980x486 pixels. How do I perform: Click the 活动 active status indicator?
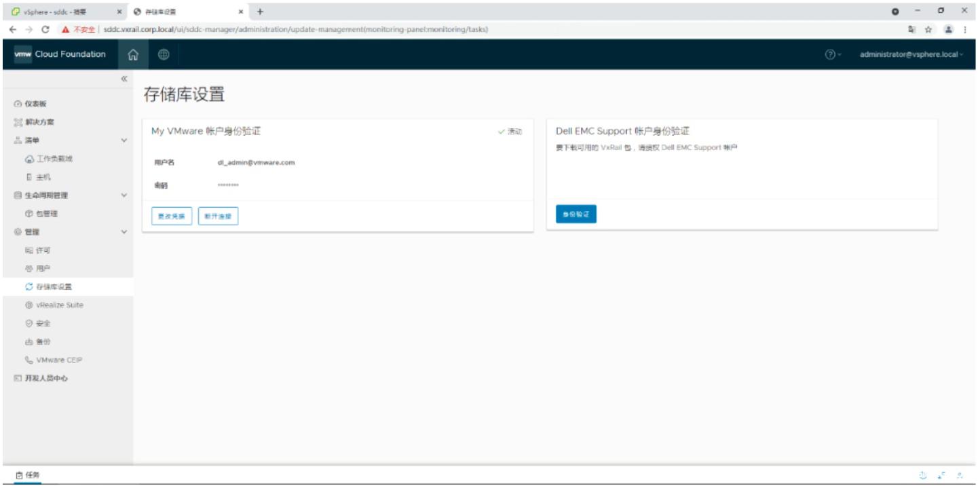click(510, 132)
